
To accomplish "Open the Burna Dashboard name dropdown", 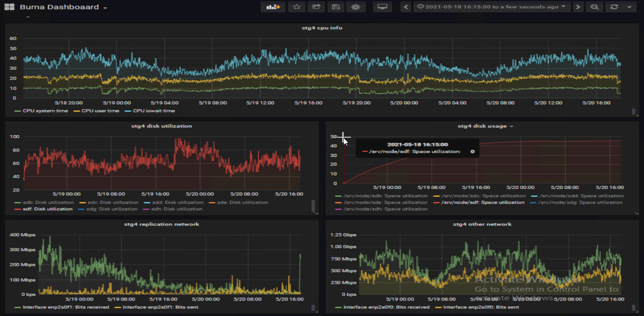I will click(x=63, y=7).
